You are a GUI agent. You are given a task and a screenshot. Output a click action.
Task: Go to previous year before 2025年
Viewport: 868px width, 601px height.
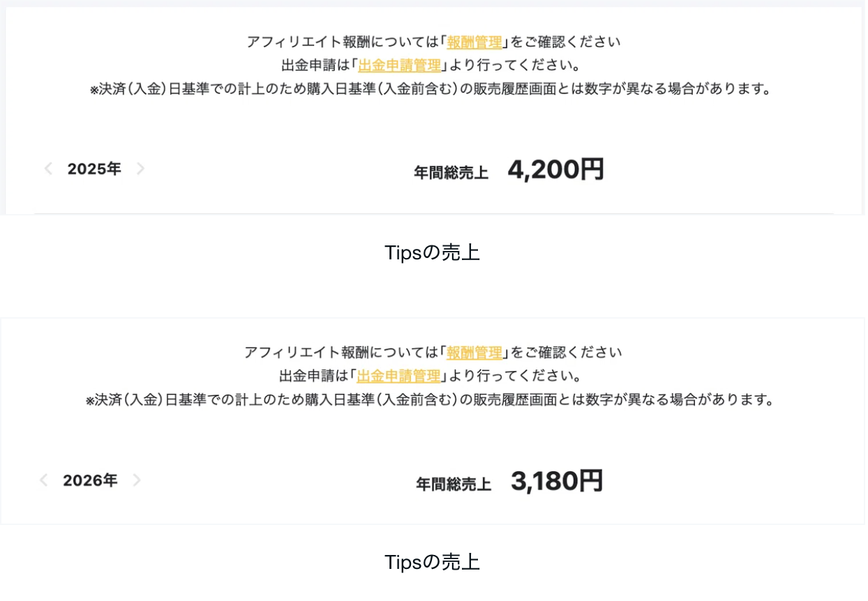pos(48,169)
